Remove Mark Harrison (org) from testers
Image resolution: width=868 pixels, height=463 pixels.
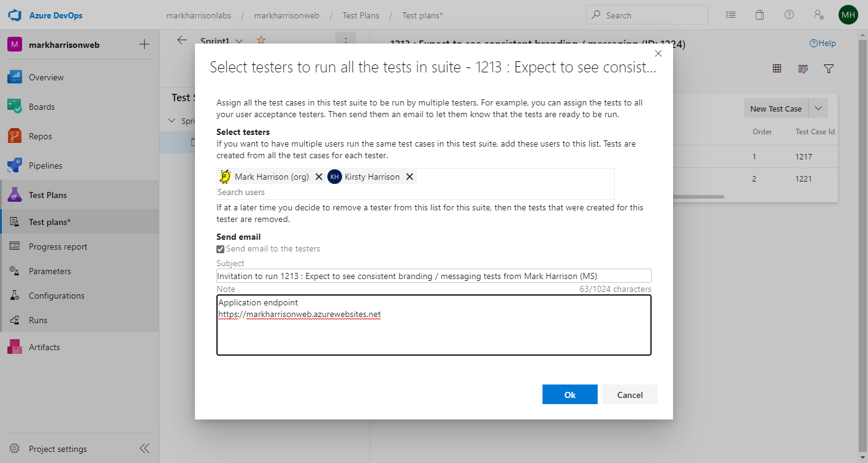pyautogui.click(x=319, y=177)
